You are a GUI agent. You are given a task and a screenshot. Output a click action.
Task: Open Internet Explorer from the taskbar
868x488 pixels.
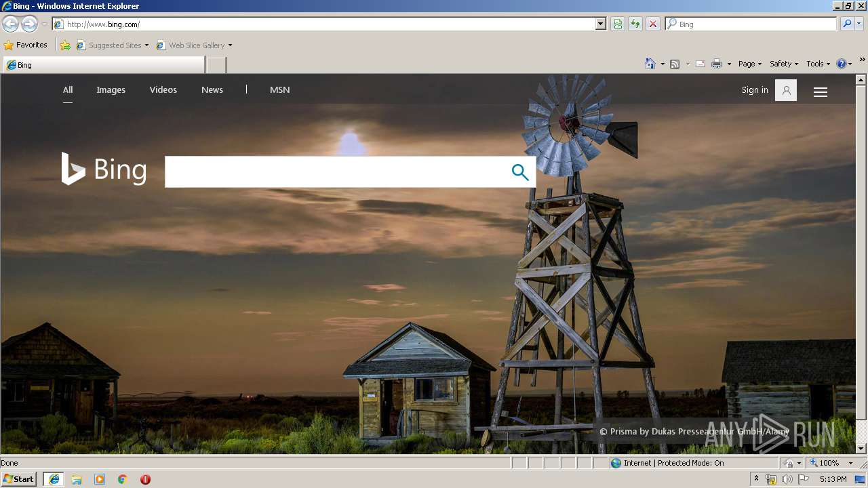[54, 479]
